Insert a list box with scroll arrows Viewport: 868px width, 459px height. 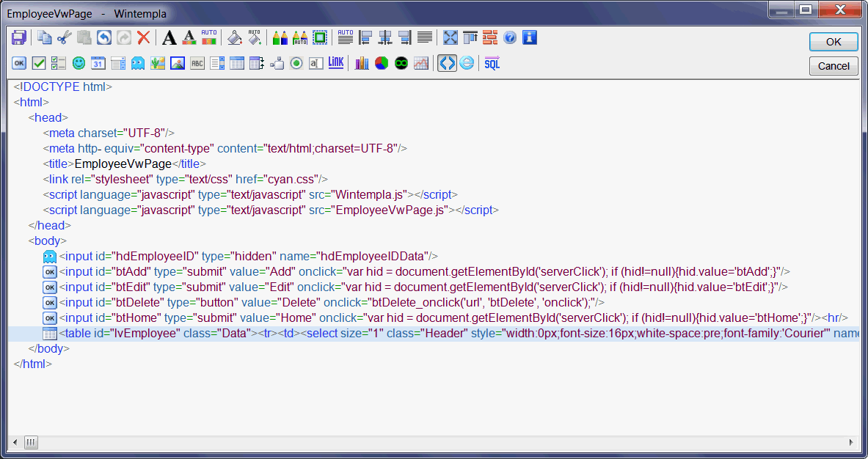(x=218, y=64)
